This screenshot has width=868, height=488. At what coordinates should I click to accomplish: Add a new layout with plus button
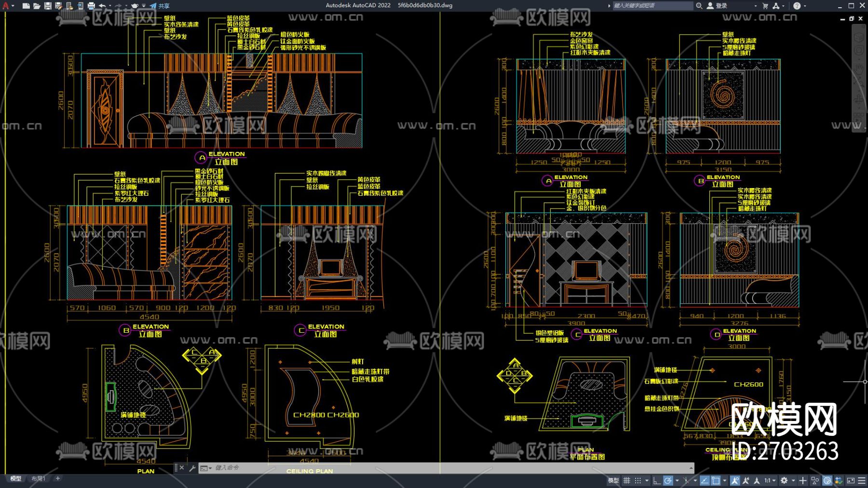click(58, 478)
